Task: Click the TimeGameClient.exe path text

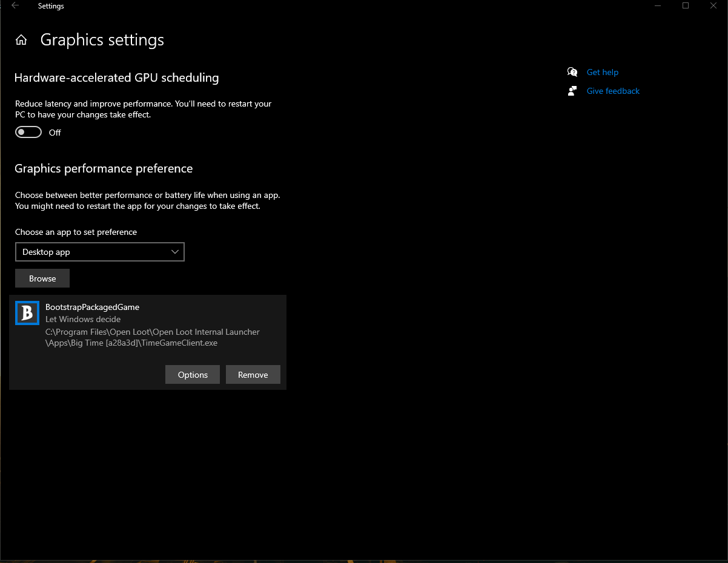Action: tap(153, 337)
